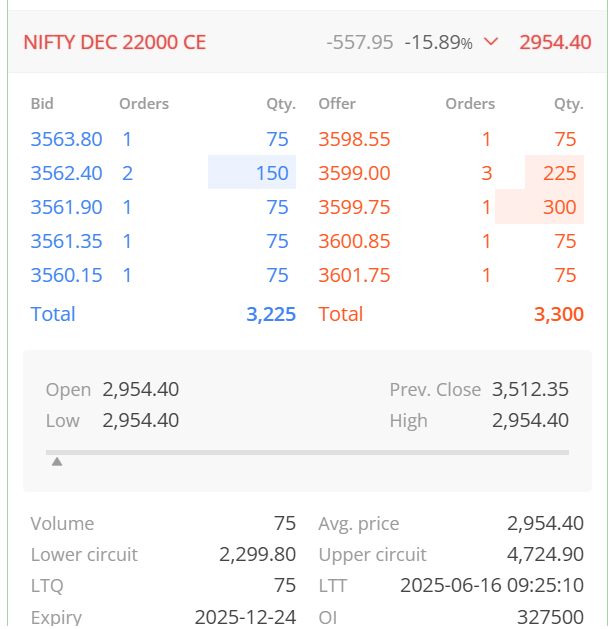This screenshot has width=613, height=629.
Task: Click bid price 3560.15
Action: point(67,275)
